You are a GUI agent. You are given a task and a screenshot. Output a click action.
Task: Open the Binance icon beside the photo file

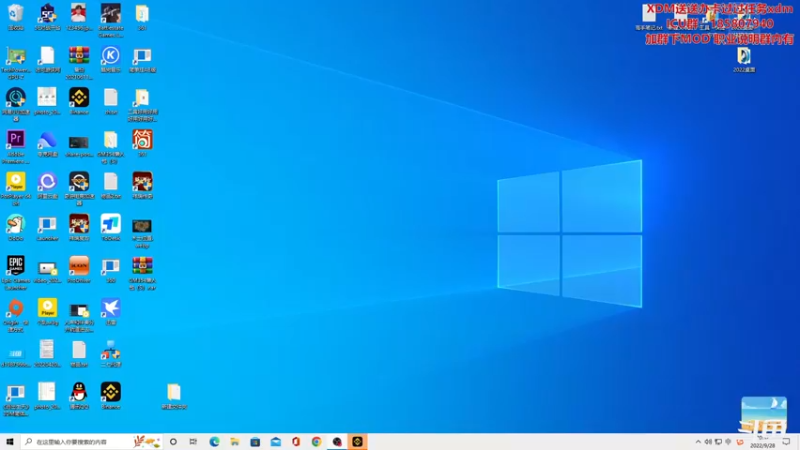point(79,97)
